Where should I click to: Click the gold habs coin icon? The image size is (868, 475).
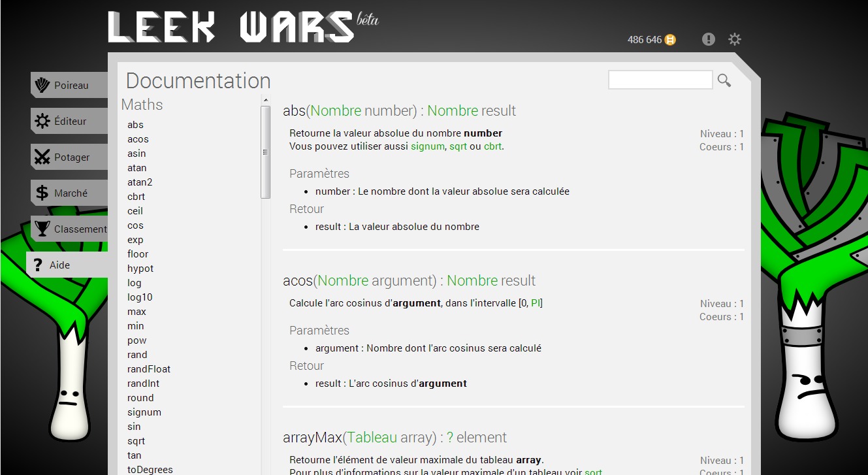[x=670, y=40]
